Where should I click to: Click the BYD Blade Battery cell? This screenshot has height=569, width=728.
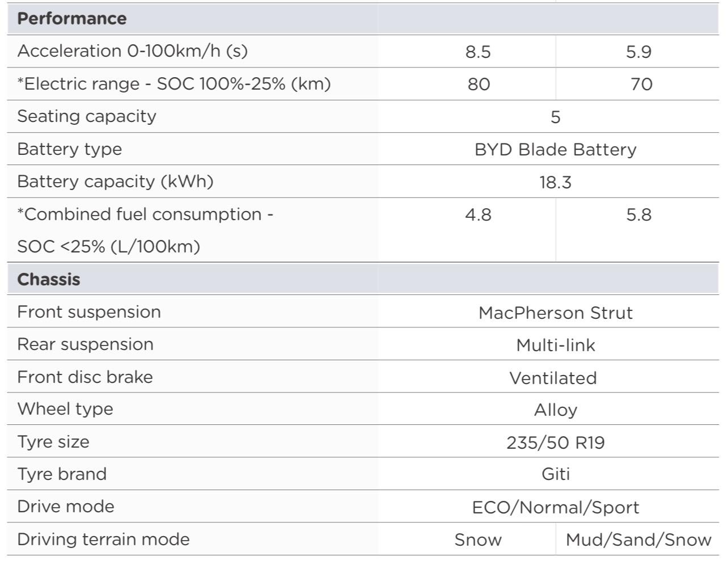point(556,150)
